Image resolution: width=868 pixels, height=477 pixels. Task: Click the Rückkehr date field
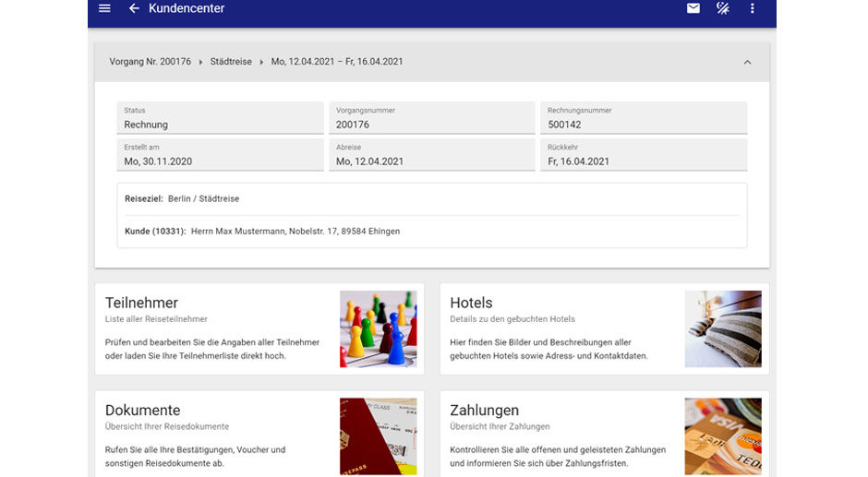pyautogui.click(x=643, y=156)
